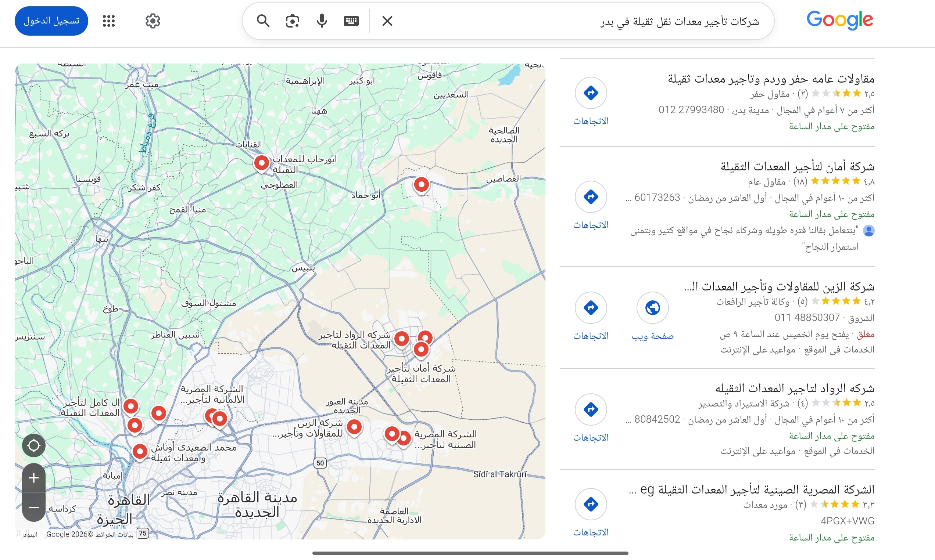Open listing شركة أمان لتأجير المعدات الثقيلة

pos(797,166)
